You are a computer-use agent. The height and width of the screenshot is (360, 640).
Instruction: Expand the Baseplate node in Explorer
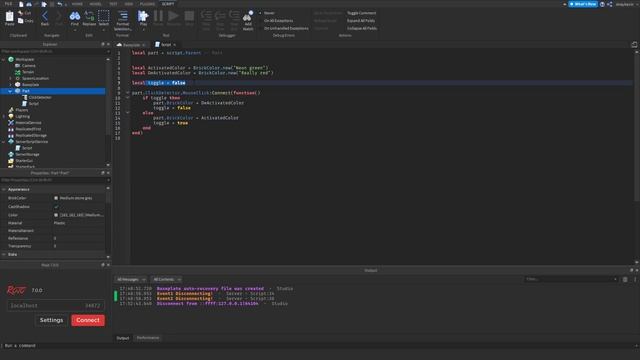pos(11,84)
